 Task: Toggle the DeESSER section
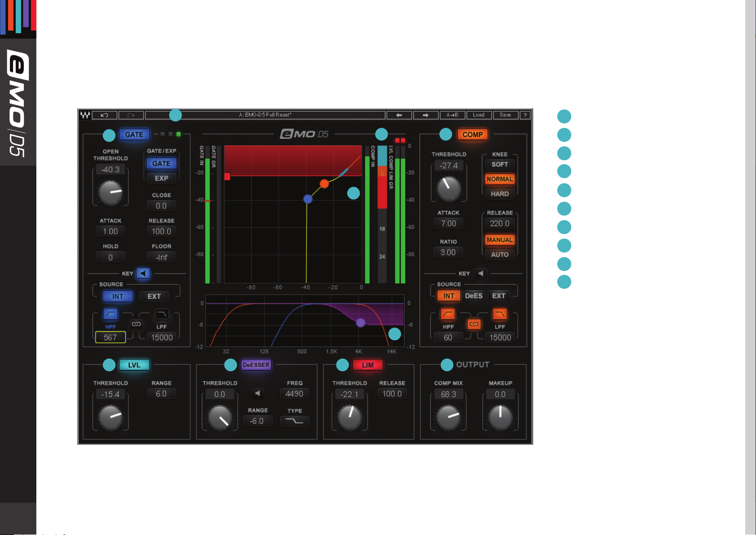pos(256,365)
